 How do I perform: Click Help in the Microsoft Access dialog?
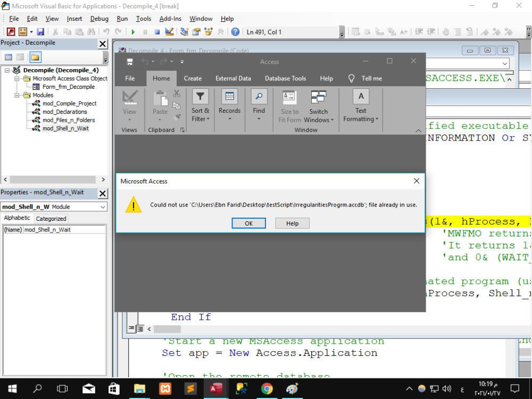coord(292,223)
